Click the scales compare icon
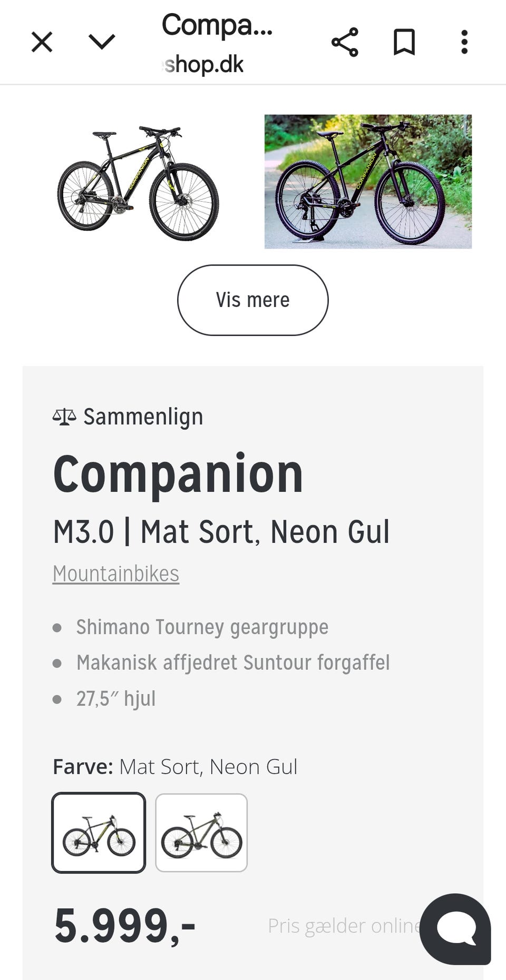This screenshot has width=506, height=980. [x=64, y=417]
